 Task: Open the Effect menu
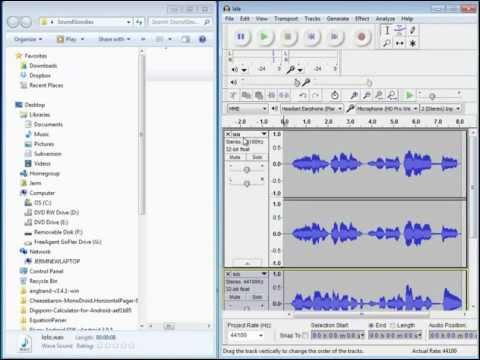click(x=362, y=19)
